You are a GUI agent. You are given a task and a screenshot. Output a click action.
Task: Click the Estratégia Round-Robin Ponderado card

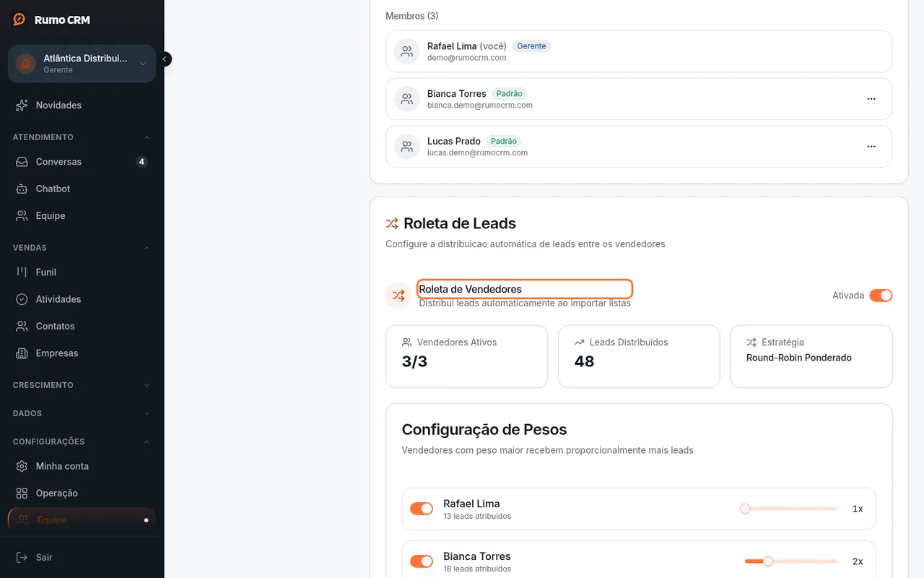811,356
